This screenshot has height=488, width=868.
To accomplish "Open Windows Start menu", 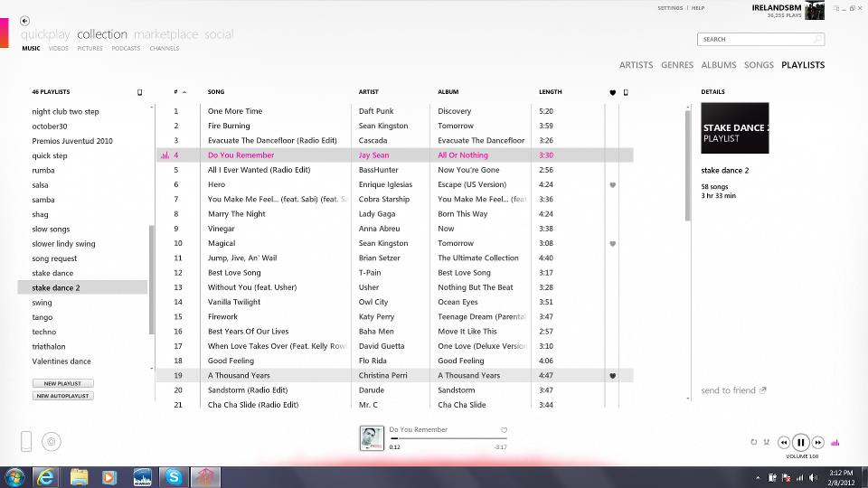I will click(x=15, y=477).
